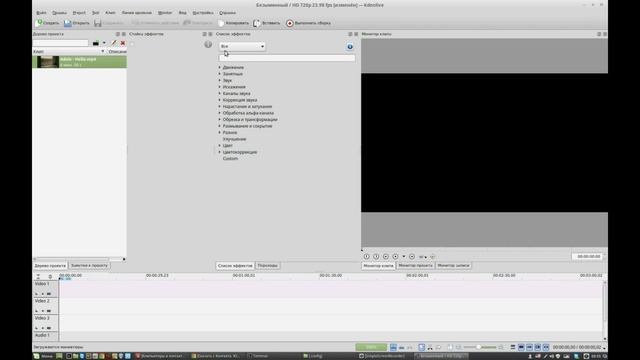Toggle hide video on Video 3 track

(49, 328)
